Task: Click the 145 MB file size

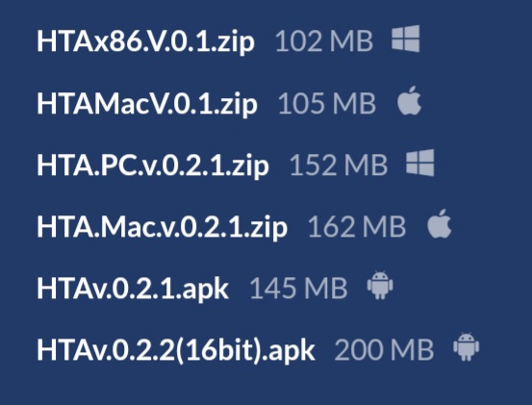Action: [298, 289]
